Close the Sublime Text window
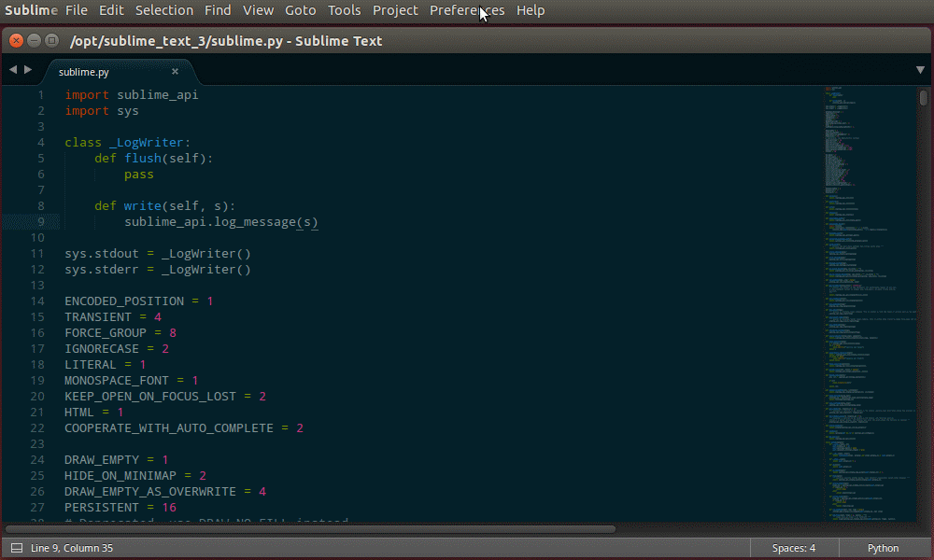 (17, 40)
